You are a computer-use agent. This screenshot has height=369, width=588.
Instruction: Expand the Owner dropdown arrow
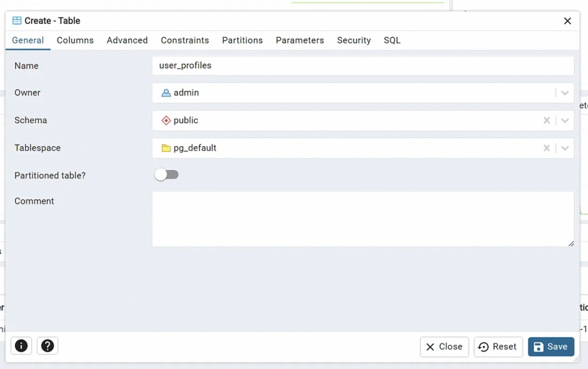coord(565,93)
